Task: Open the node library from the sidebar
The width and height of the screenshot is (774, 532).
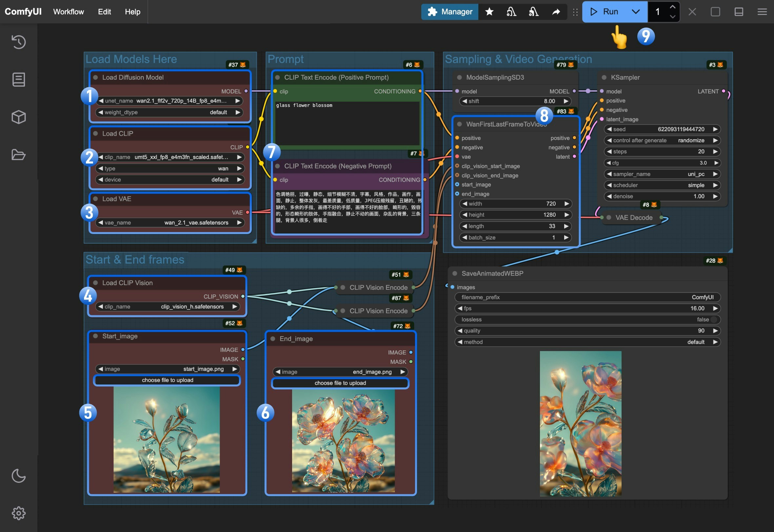Action: [x=19, y=79]
